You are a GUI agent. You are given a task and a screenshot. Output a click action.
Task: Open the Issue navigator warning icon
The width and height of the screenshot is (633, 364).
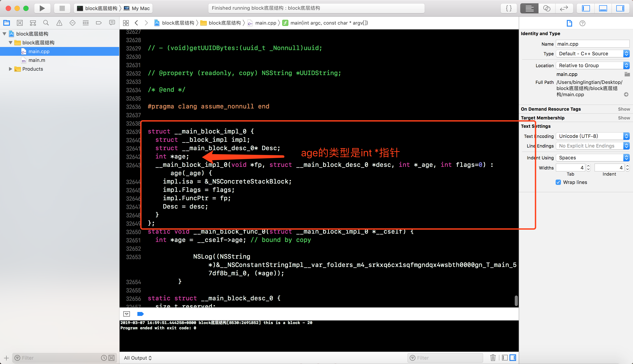point(59,23)
